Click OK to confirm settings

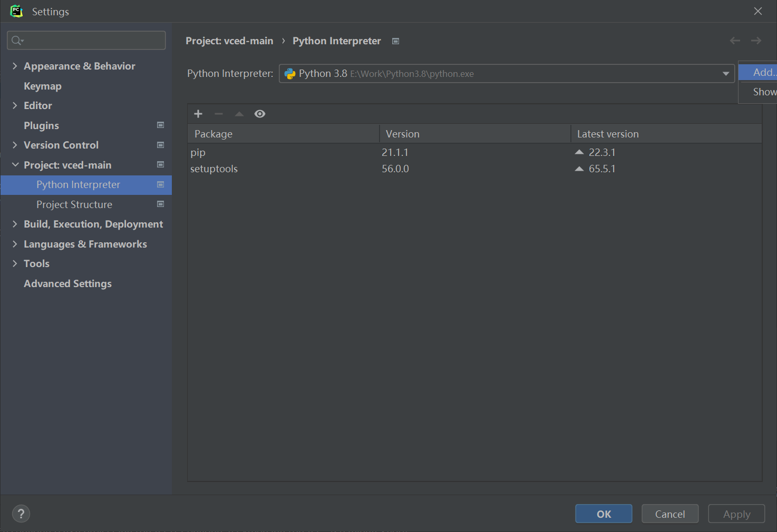click(604, 514)
